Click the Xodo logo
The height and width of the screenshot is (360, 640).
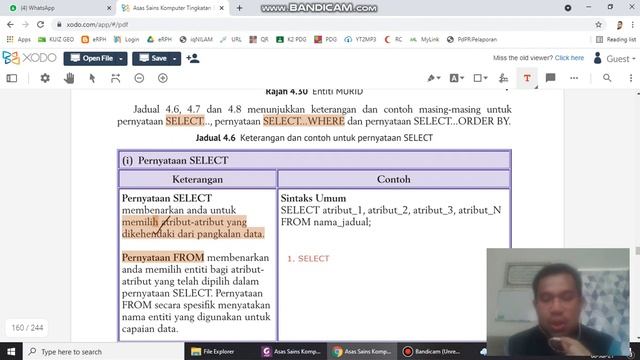29,58
